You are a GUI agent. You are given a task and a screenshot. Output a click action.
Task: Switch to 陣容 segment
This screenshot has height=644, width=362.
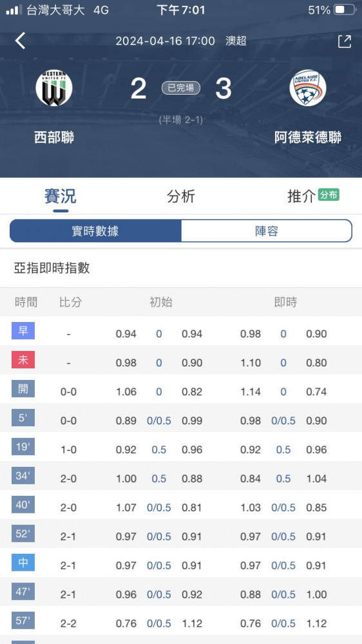click(x=267, y=231)
